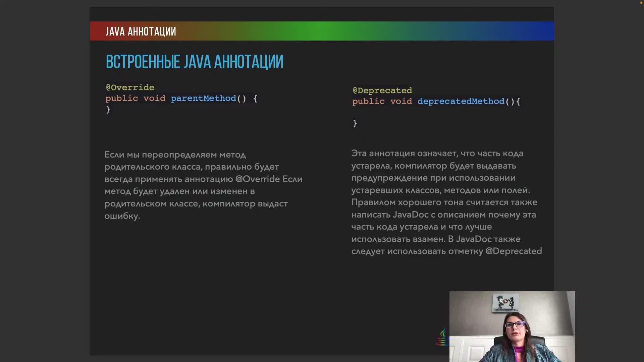Click the word 'ошибку.' ending the left paragraph
Image resolution: width=644 pixels, height=362 pixels.
pos(122,216)
